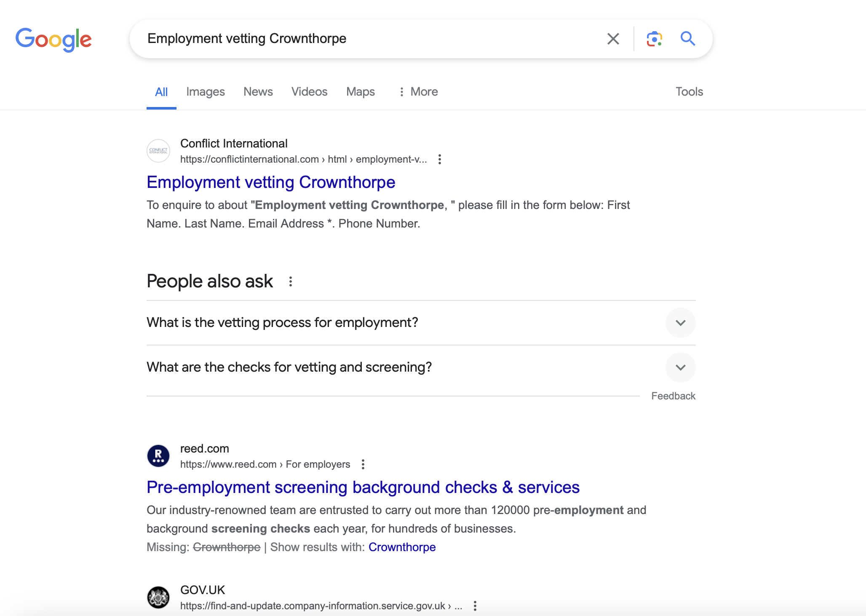866x616 pixels.
Task: Open People also ask options menu
Action: click(290, 281)
